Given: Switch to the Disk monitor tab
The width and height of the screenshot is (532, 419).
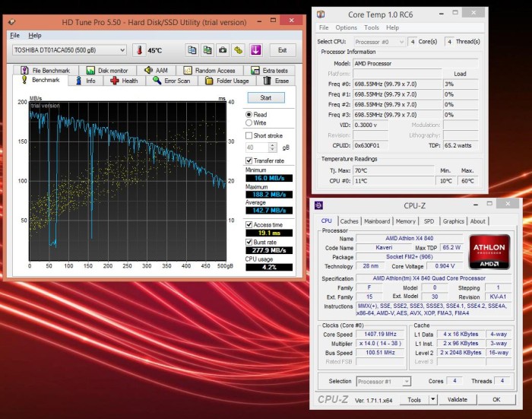Looking at the screenshot, I should (x=107, y=70).
